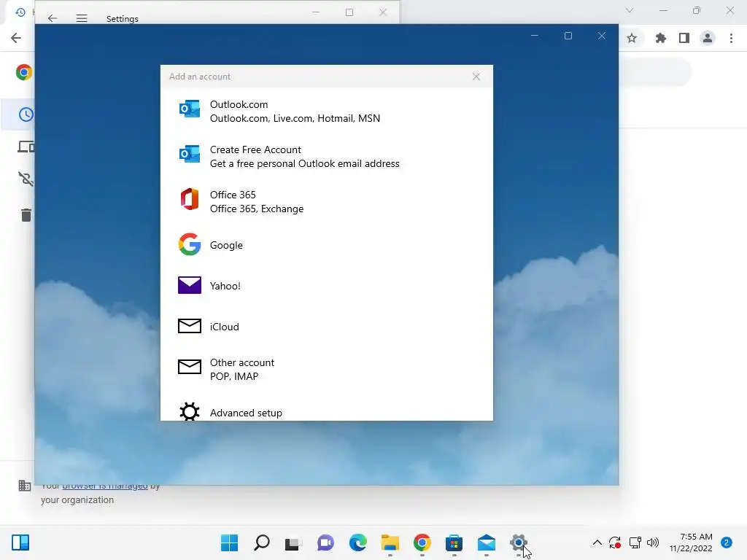This screenshot has width=747, height=560.
Task: Pick the Google account logo
Action: coord(189,244)
